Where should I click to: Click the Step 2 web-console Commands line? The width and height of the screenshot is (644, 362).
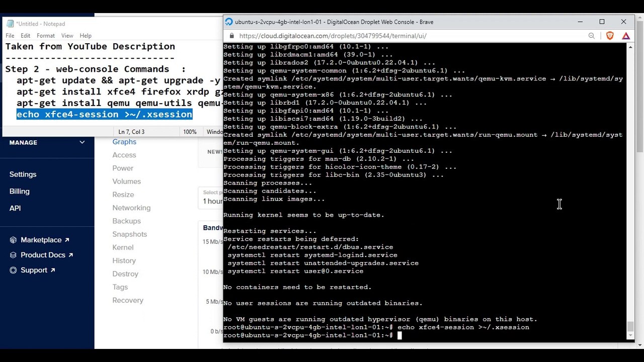click(95, 69)
